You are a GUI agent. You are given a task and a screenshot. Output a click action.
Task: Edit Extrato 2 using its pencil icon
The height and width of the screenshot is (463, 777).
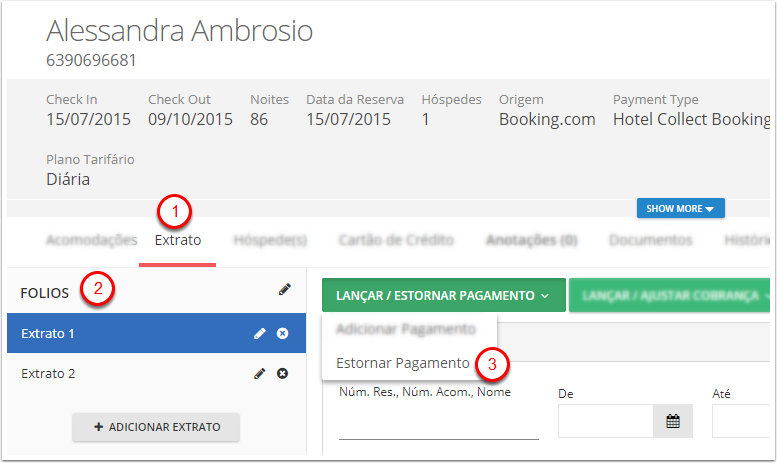[x=260, y=374]
